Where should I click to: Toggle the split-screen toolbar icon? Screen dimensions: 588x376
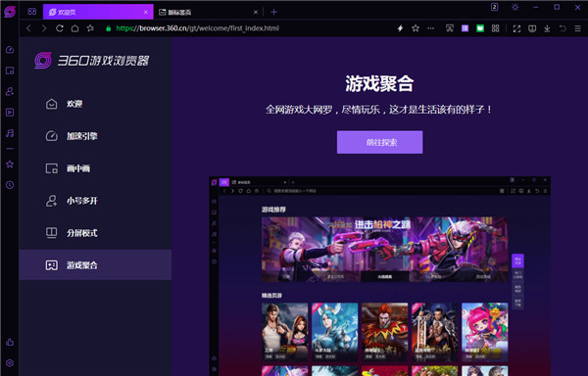pyautogui.click(x=532, y=28)
